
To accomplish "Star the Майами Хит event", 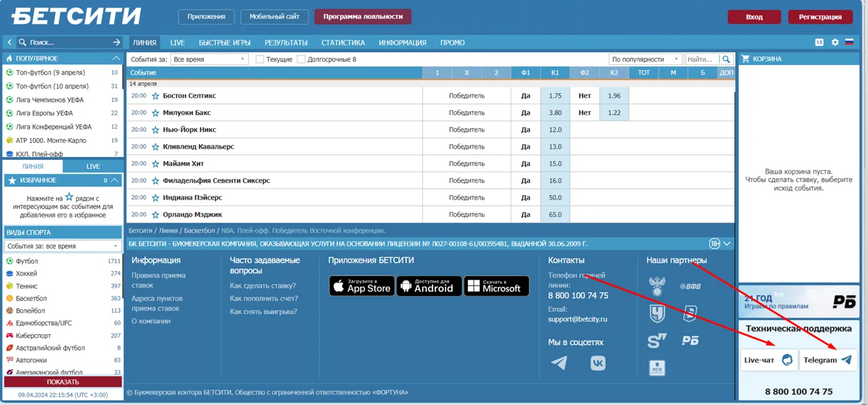I will click(x=155, y=164).
